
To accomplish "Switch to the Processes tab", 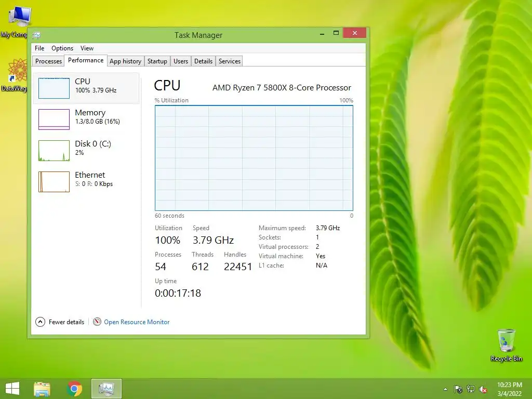I will (x=48, y=61).
